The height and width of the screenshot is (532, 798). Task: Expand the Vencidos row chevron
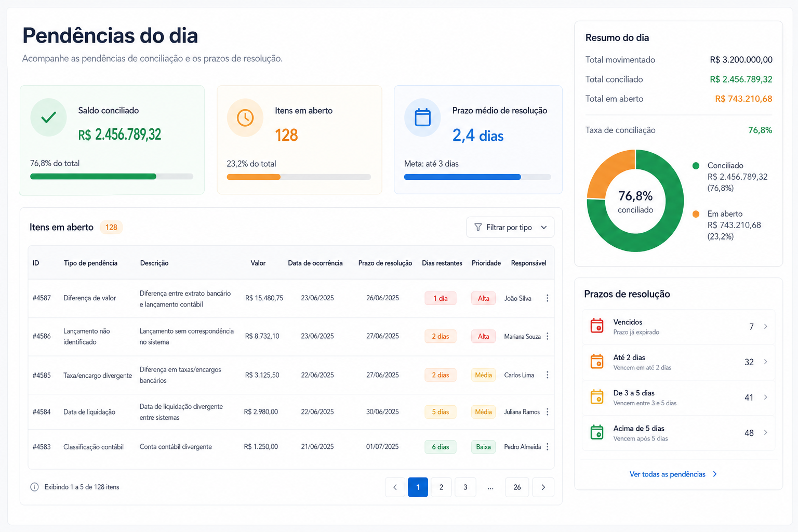coord(765,326)
